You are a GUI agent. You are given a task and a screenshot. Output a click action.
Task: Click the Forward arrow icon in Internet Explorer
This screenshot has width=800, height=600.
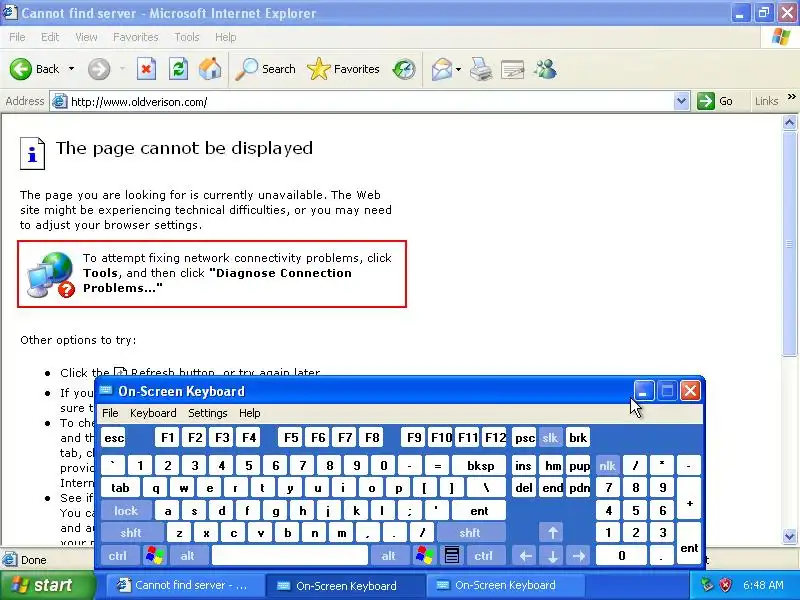click(99, 69)
